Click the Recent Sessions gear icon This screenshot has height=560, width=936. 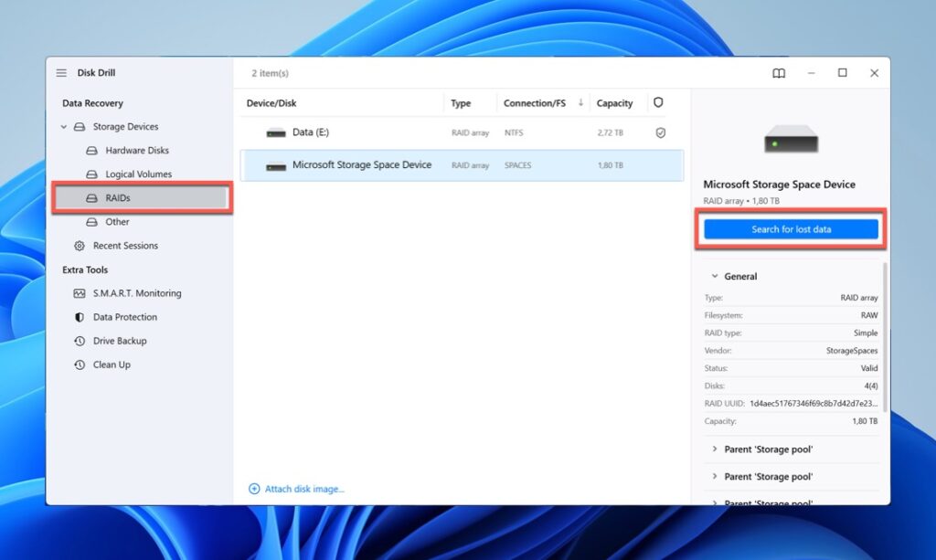[x=80, y=245]
